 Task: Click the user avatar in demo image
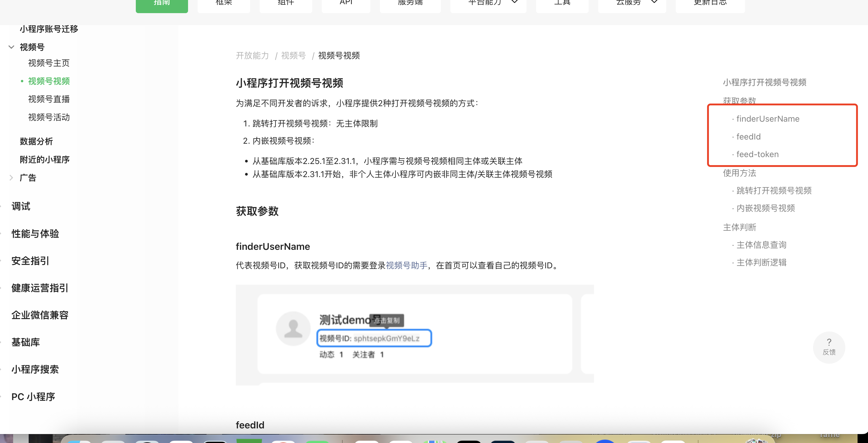(293, 329)
